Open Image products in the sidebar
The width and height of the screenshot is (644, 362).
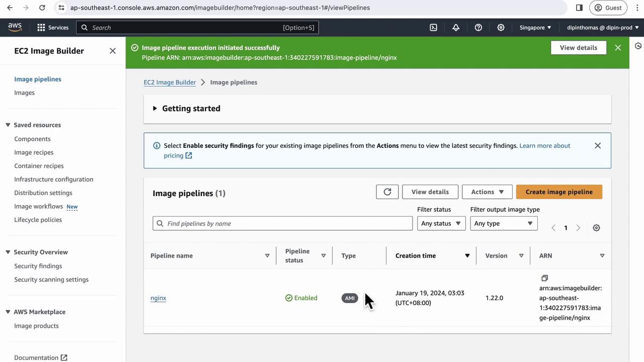36,326
